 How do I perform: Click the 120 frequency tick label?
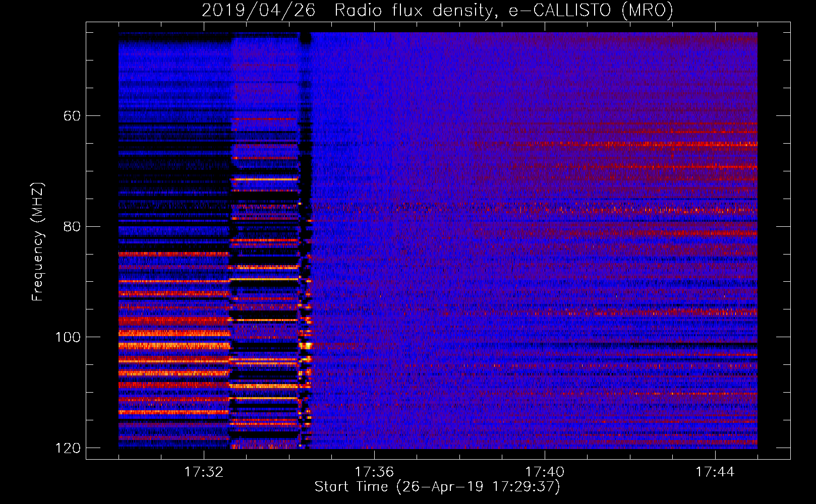[68, 448]
